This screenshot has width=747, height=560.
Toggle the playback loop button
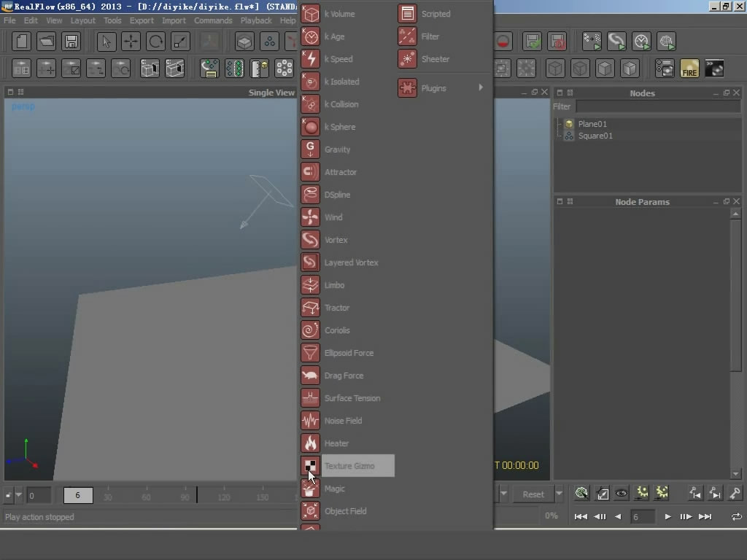(736, 517)
